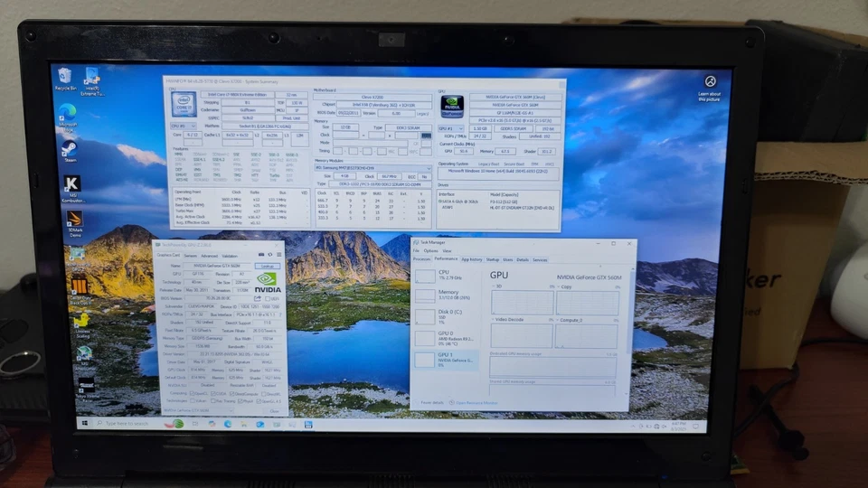
Task: Open the Lossless Scaling duck icon
Action: (x=82, y=325)
